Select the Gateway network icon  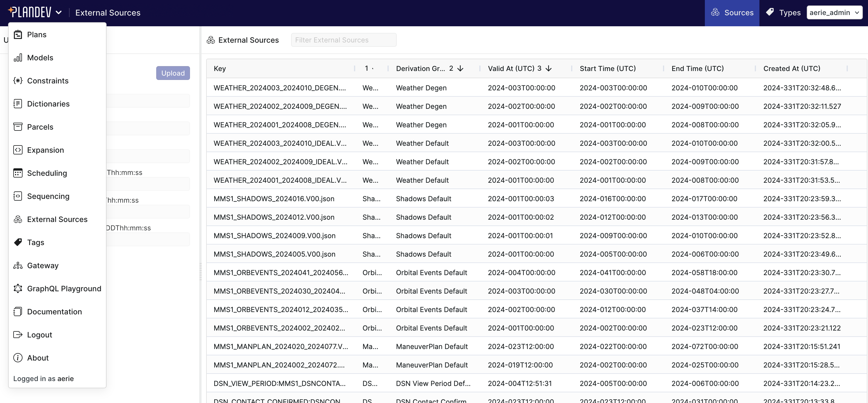(18, 265)
